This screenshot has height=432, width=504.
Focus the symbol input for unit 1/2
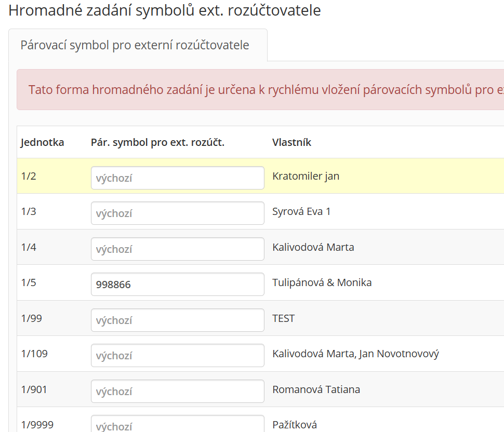pyautogui.click(x=177, y=178)
